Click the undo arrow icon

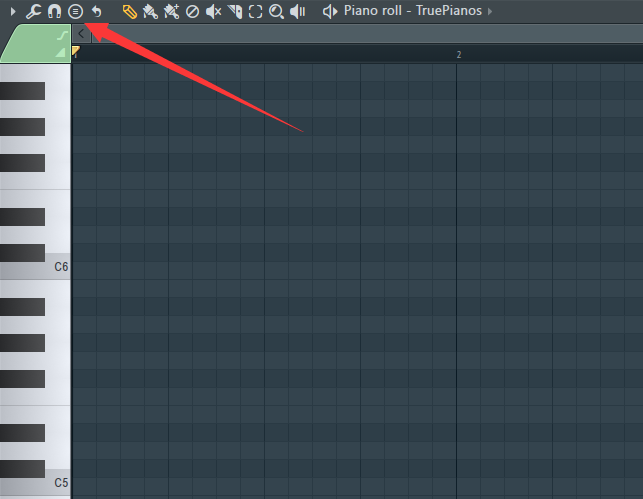point(97,11)
